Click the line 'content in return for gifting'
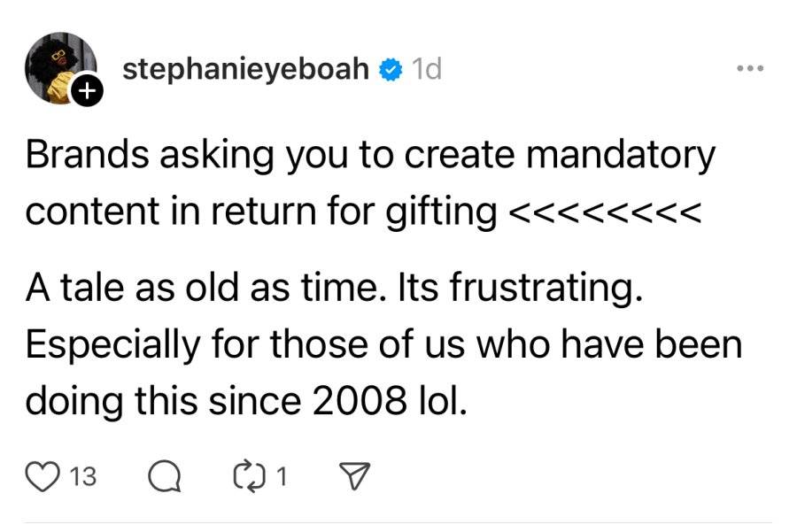Image resolution: width=797 pixels, height=532 pixels. coord(260,212)
